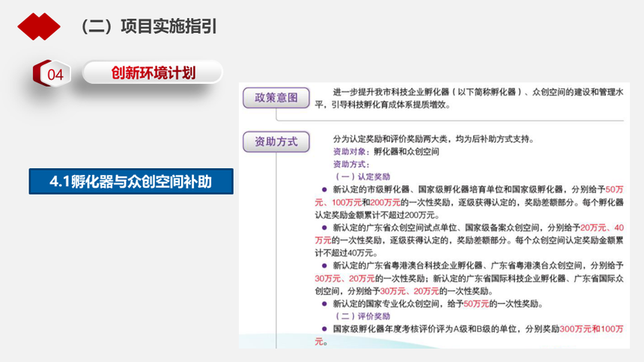Viewport: 644px width, 362px height.
Task: Click the 4.1孵化器与众创空间补助 blue banner
Action: pos(131,181)
